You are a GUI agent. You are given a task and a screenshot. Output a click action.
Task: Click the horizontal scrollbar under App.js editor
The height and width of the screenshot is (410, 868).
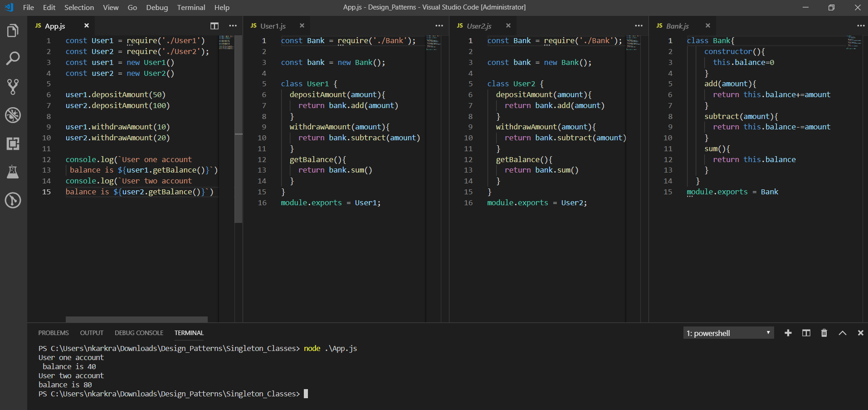[137, 319]
